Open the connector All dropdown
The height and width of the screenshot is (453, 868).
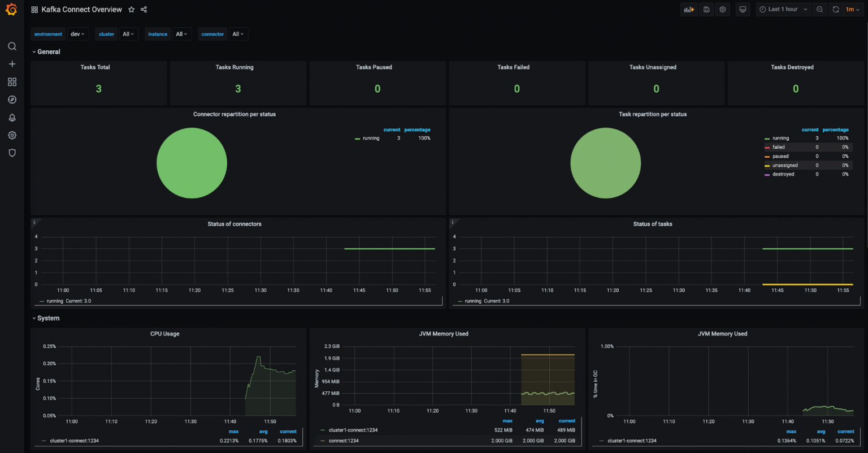pos(238,34)
